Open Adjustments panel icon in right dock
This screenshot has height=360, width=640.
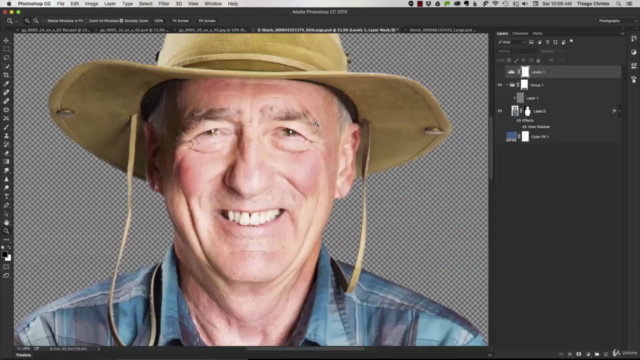coord(633,52)
